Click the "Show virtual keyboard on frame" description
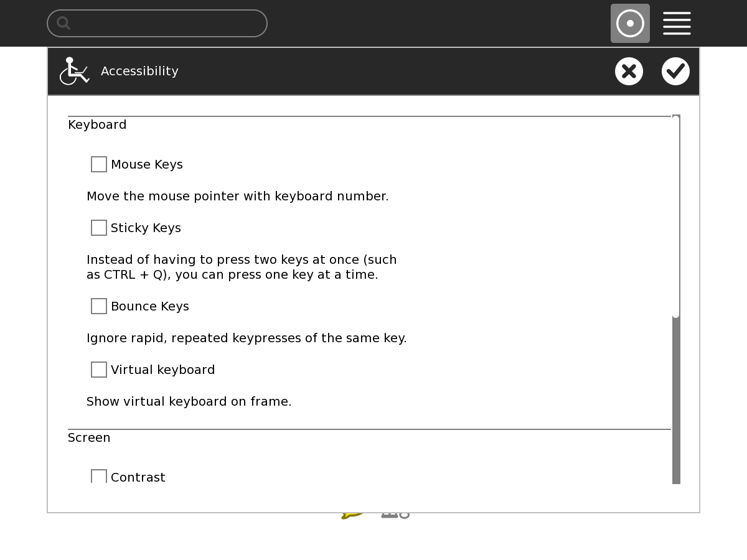The image size is (747, 560). pos(189,402)
